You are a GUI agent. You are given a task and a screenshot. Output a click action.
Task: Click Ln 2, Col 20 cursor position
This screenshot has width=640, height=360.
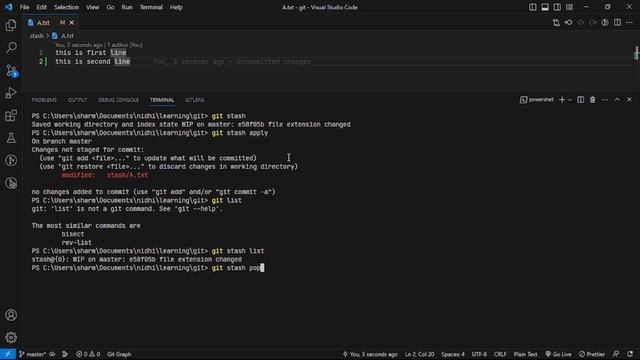(x=419, y=354)
